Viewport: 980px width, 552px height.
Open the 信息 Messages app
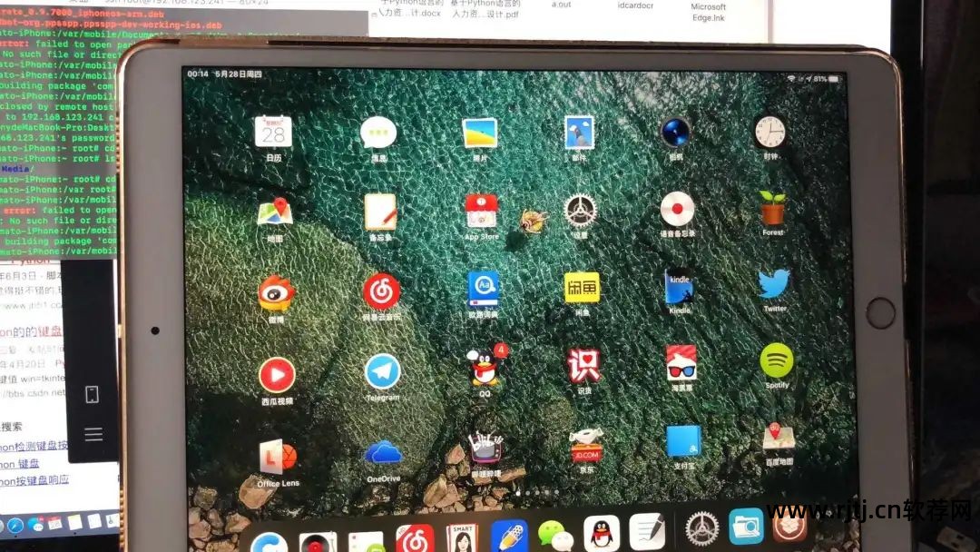pos(378,133)
